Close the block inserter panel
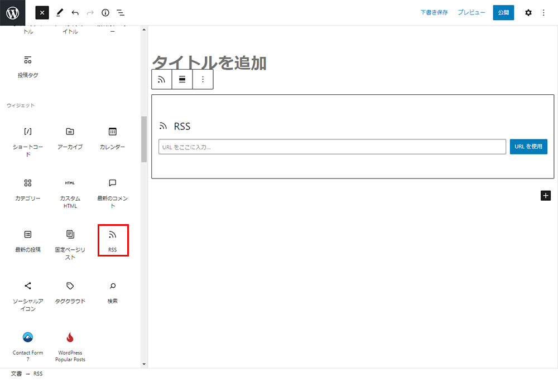 pos(42,12)
